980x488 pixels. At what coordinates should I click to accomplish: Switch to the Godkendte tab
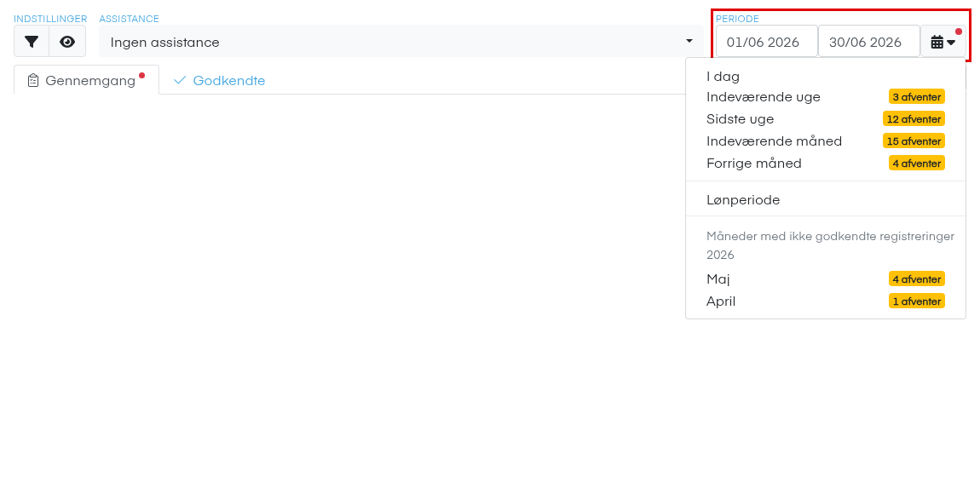(x=219, y=81)
